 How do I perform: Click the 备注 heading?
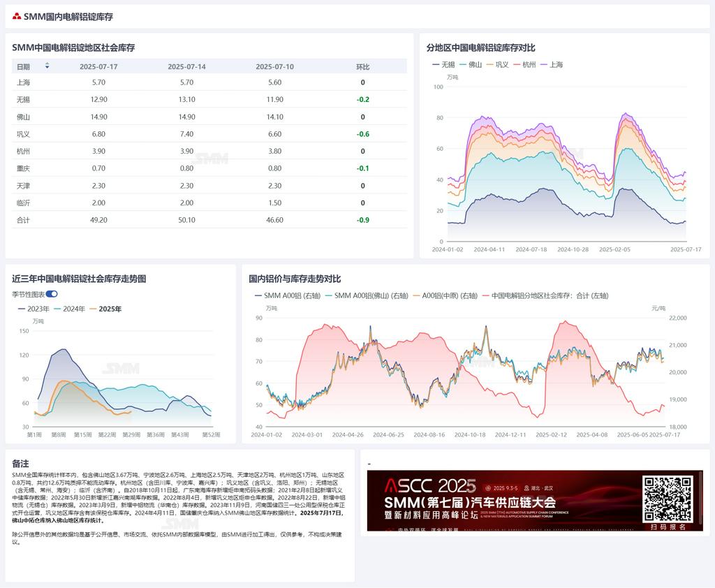click(x=20, y=464)
